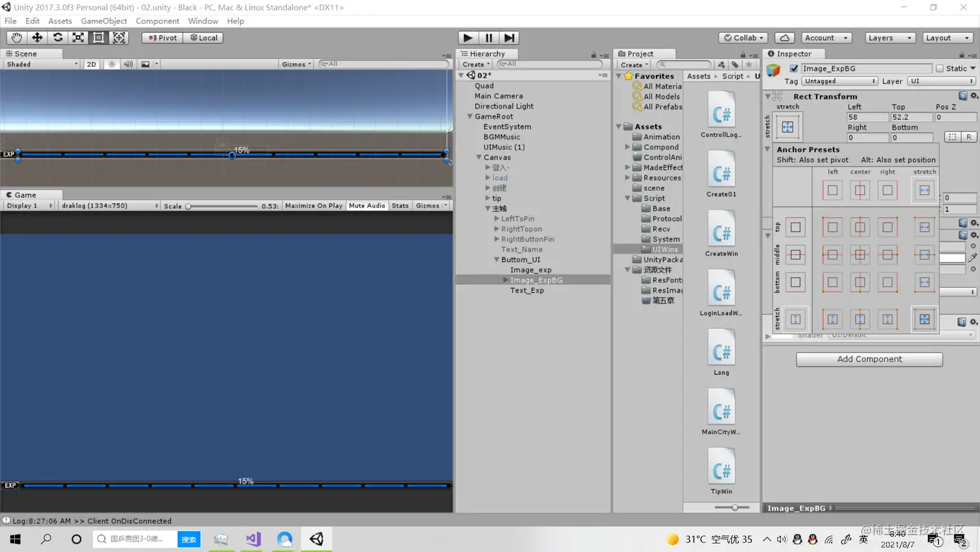Viewport: 980px width, 552px height.
Task: Toggle 2D scene view mode
Action: [91, 64]
